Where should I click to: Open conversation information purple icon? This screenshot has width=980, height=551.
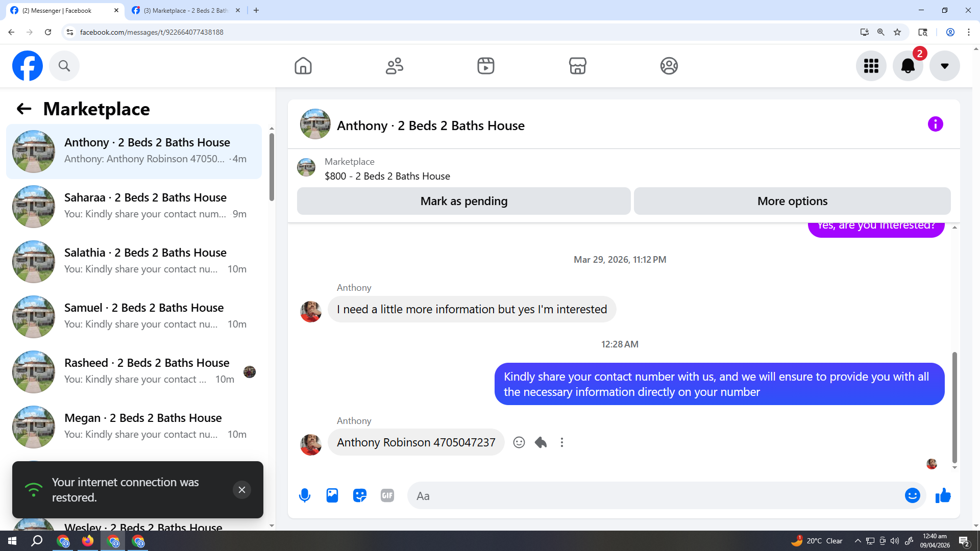click(935, 124)
